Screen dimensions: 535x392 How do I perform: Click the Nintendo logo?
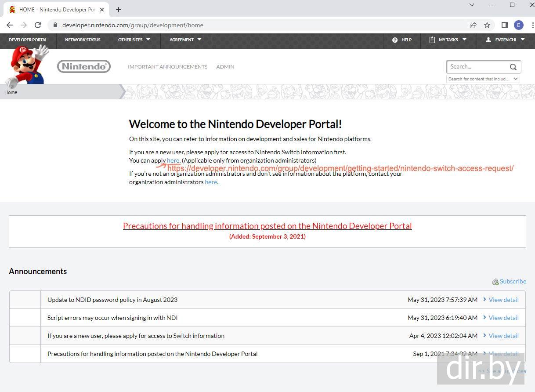(83, 66)
